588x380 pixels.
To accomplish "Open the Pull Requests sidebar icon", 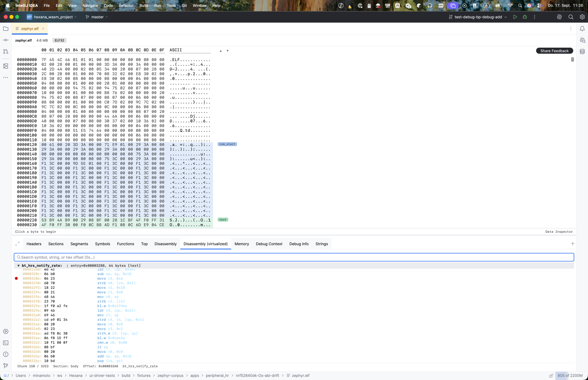I will point(6,51).
